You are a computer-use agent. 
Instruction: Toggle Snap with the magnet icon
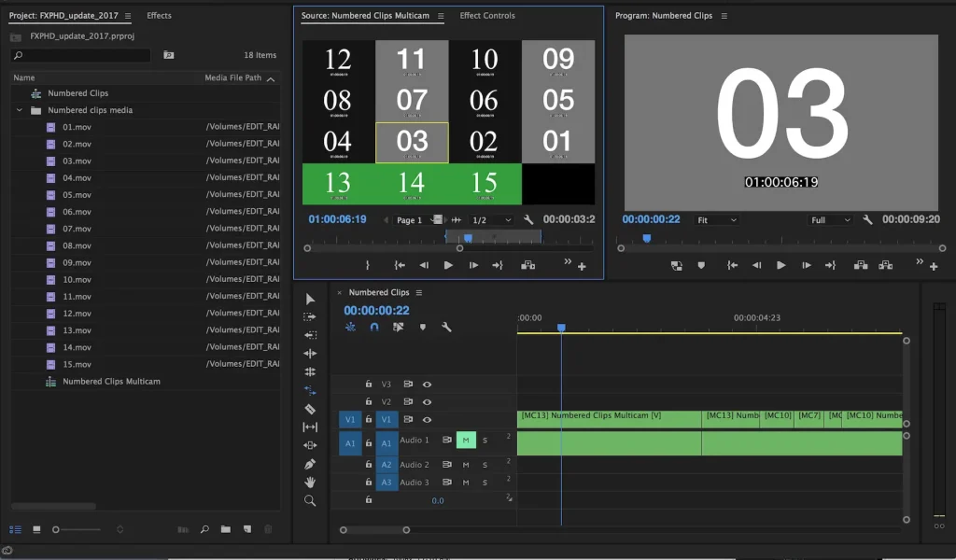[x=373, y=329]
